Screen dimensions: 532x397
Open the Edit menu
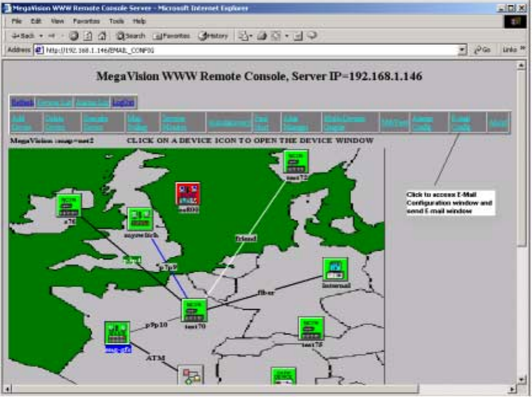click(36, 21)
